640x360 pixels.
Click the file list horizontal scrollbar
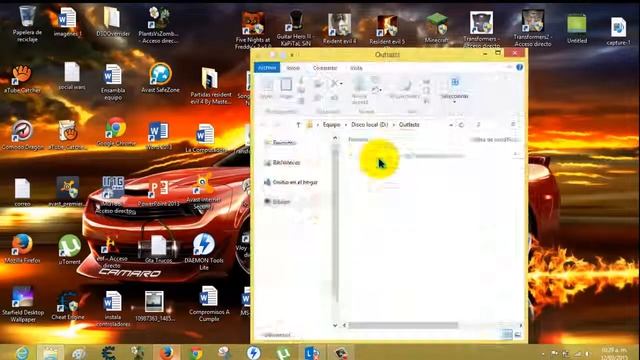[x=403, y=325]
